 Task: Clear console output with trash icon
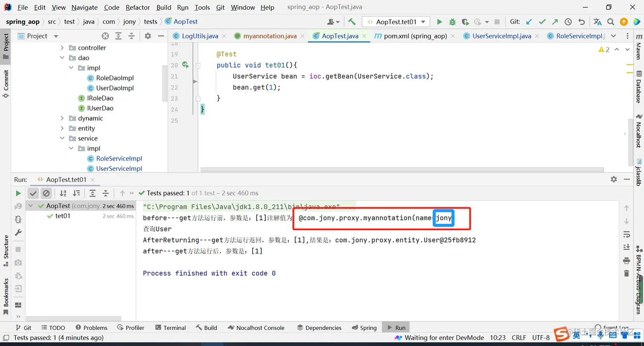coord(626,273)
